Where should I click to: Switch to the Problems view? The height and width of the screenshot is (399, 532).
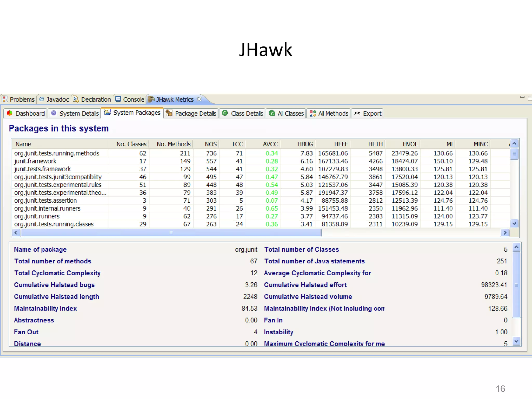18,99
